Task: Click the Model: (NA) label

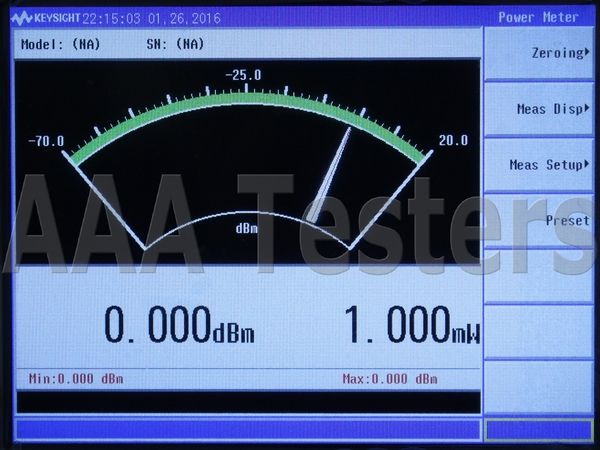Action: point(60,44)
